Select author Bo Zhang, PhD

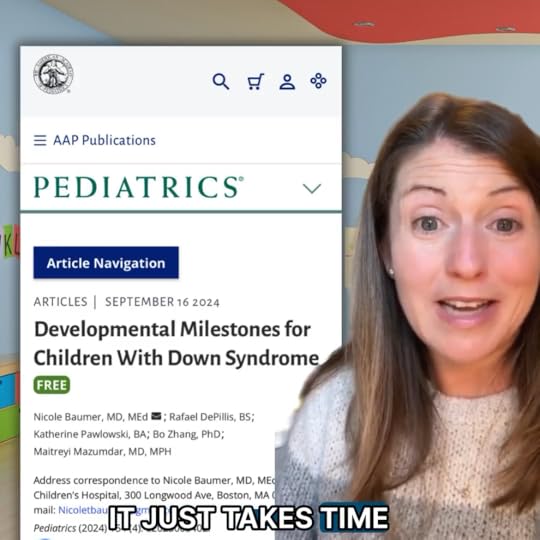tap(187, 434)
